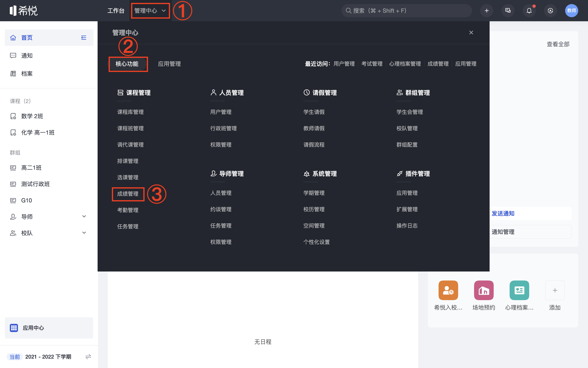588x368 pixels.
Task: Open 约谈管理 under 导师管理
Action: (221, 209)
